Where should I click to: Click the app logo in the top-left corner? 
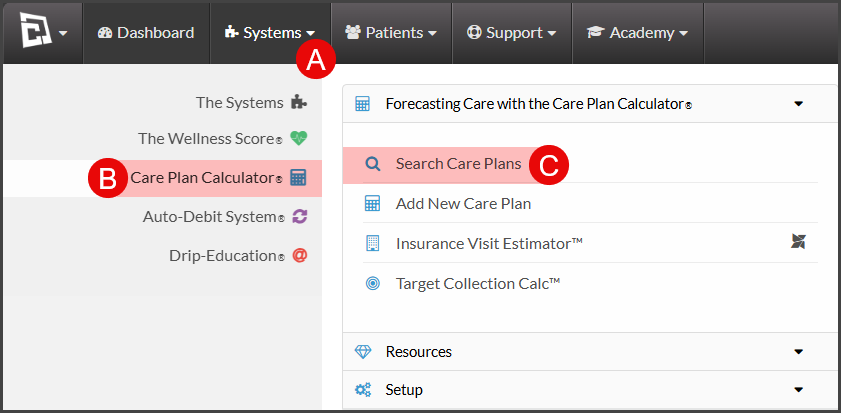click(36, 32)
